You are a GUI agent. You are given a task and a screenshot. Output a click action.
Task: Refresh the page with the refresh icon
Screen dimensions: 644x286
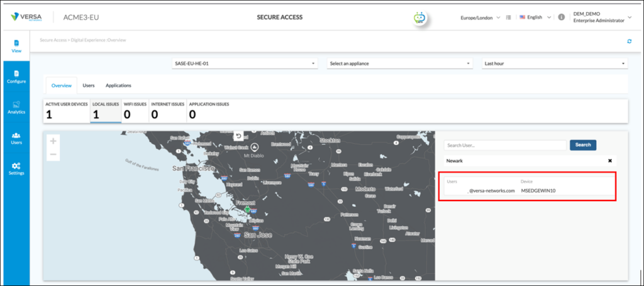point(629,41)
